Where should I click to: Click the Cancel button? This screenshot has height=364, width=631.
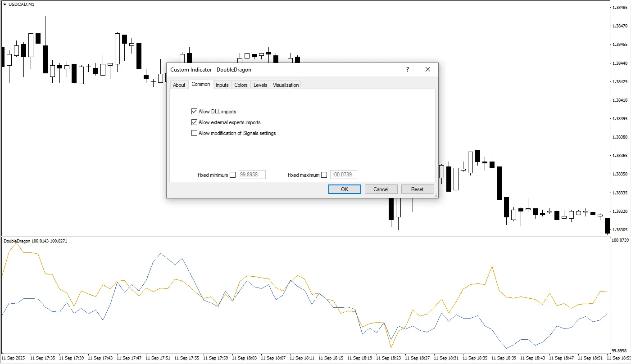pos(381,189)
